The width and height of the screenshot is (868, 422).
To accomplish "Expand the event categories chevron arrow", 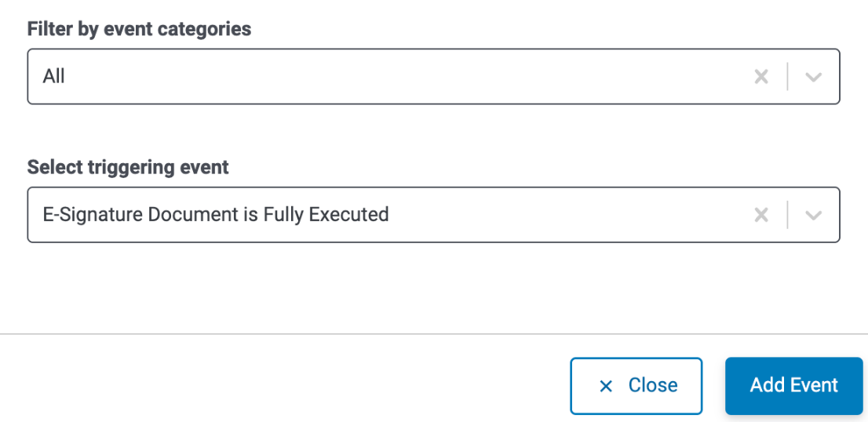I will coord(812,77).
